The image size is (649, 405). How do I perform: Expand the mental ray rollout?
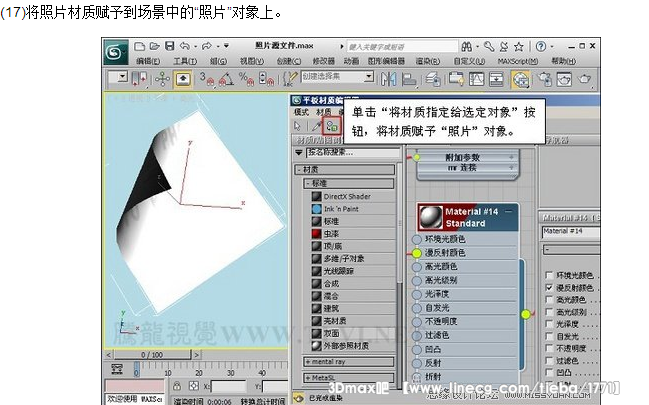coord(349,362)
